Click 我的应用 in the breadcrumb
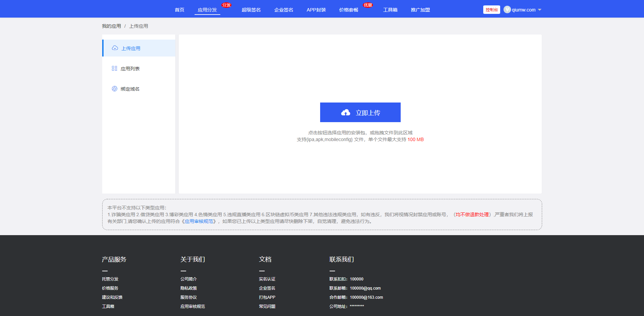This screenshot has height=316, width=644. point(111,26)
